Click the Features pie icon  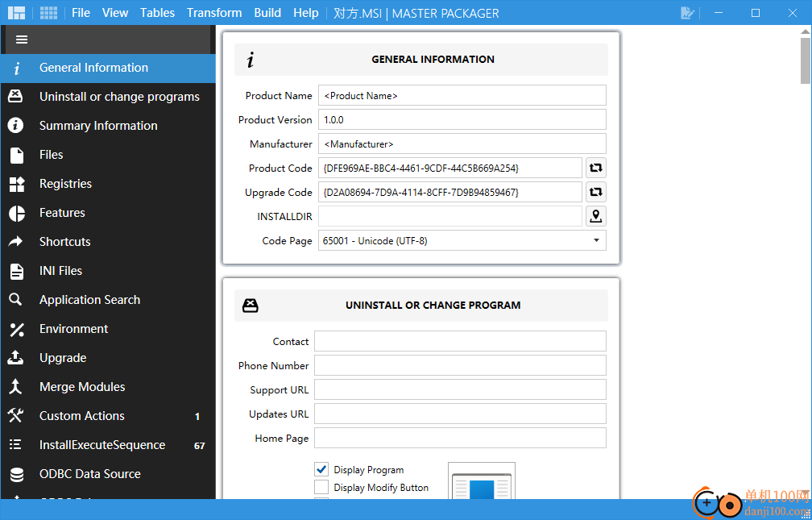[x=17, y=213]
